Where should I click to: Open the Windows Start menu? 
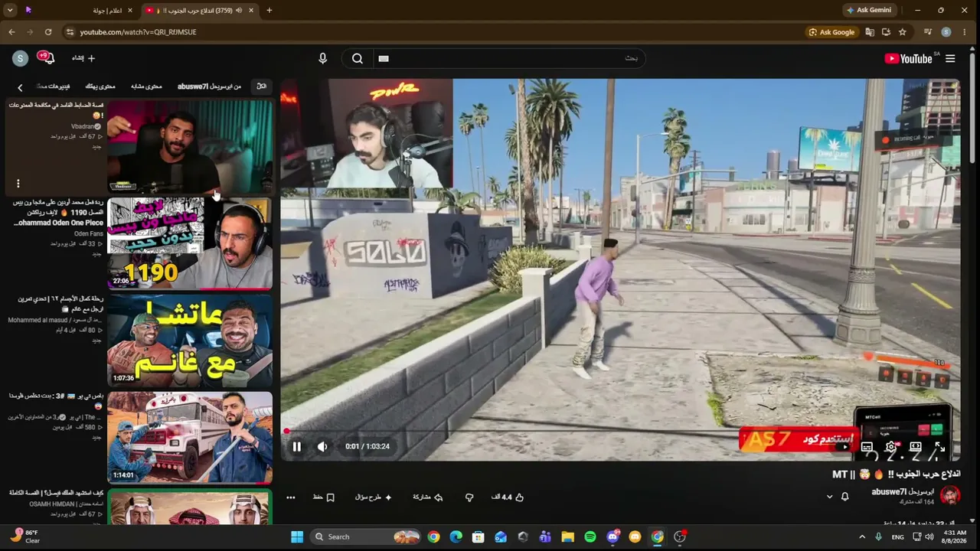click(x=297, y=536)
